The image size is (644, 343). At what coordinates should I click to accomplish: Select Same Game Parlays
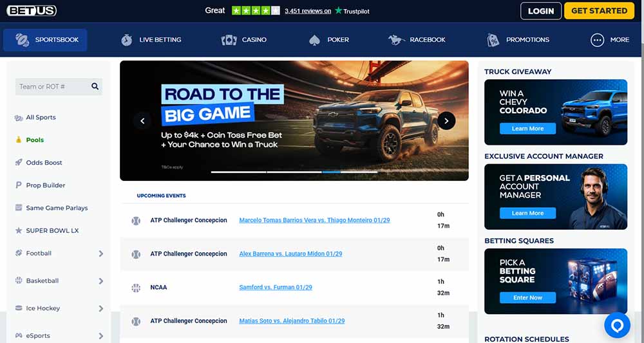point(57,208)
